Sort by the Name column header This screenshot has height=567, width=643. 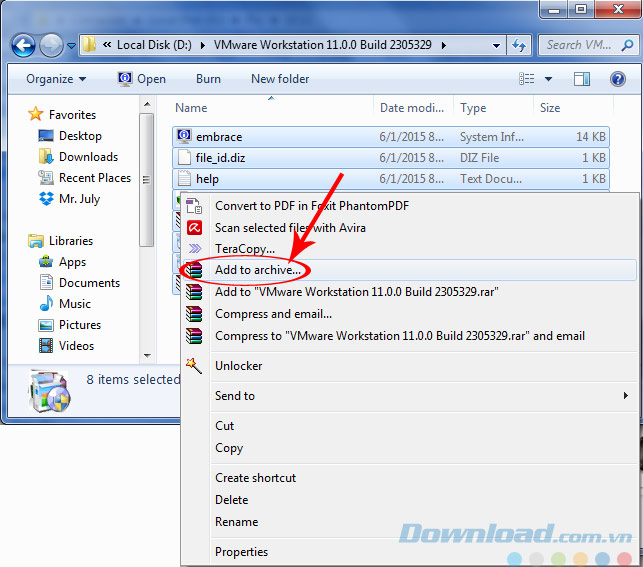click(x=191, y=108)
